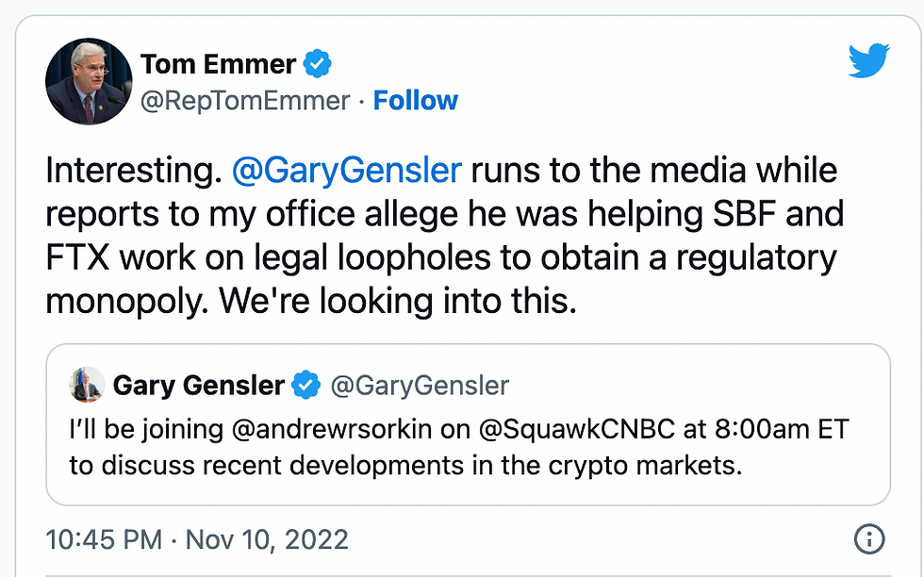Open Tom Emmer's profile picture

89,81
